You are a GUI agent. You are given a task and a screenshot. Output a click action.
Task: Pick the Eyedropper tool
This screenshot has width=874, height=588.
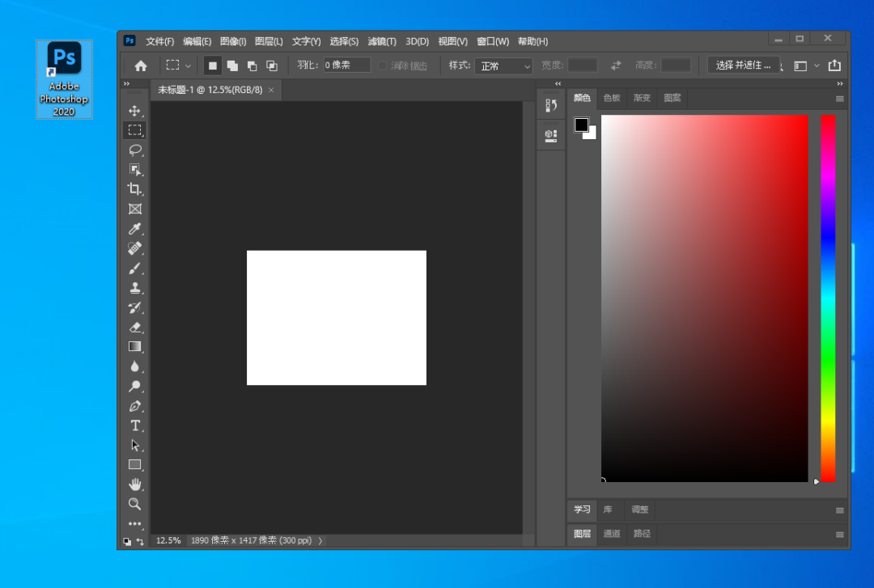point(134,229)
